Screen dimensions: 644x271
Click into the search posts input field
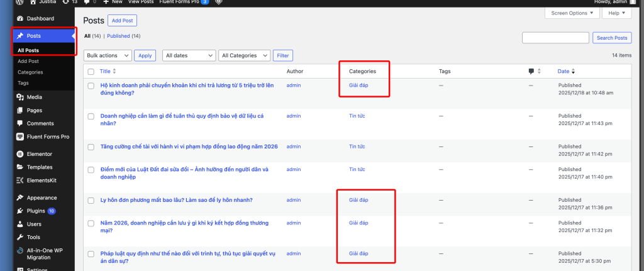(x=555, y=38)
